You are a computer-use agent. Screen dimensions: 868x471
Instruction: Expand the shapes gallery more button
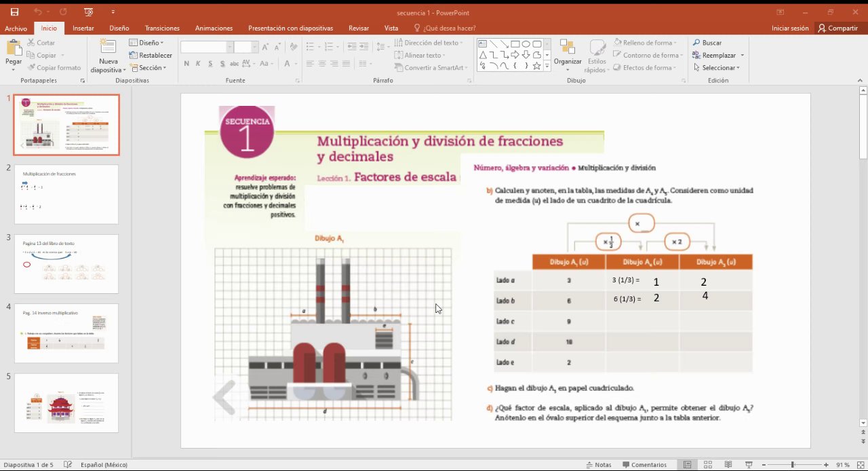tap(547, 67)
